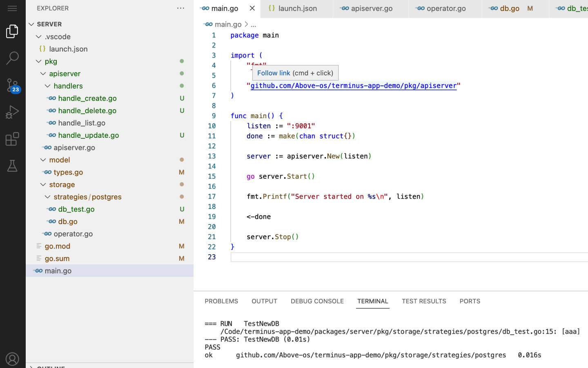Viewport: 588px width, 368px height.
Task: Open the Accounts icon at bottom left
Action: [x=12, y=359]
